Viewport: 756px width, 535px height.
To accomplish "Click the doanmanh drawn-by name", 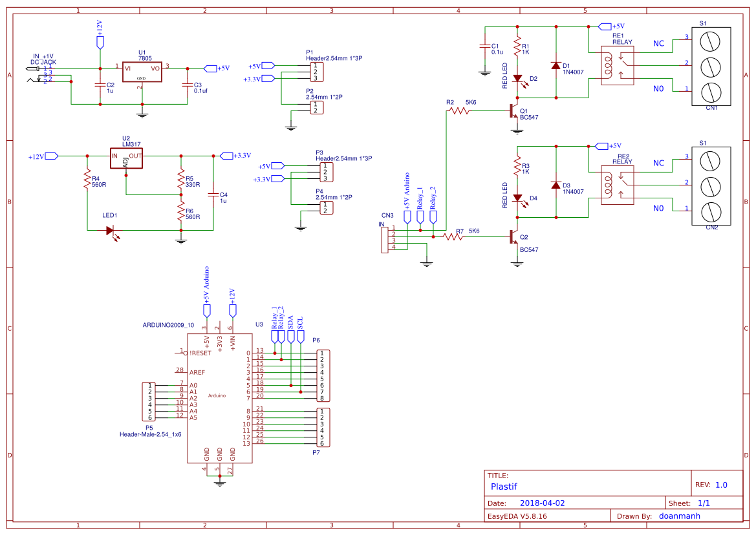I will tap(679, 516).
